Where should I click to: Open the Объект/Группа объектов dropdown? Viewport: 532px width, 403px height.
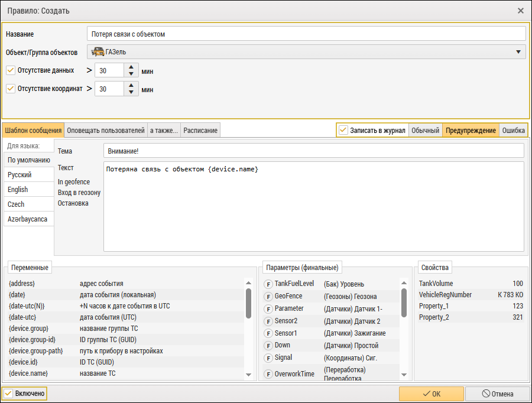(x=518, y=52)
